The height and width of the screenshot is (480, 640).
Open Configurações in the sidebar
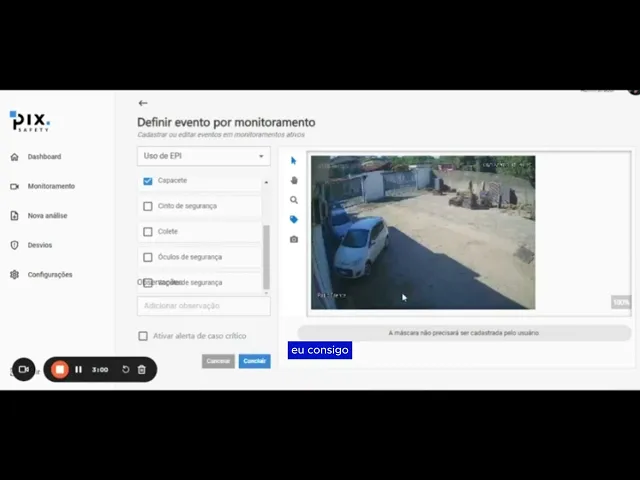tap(50, 275)
